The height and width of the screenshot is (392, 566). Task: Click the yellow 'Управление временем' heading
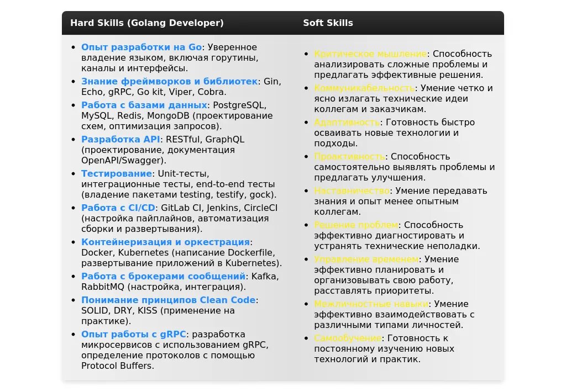[x=366, y=259]
